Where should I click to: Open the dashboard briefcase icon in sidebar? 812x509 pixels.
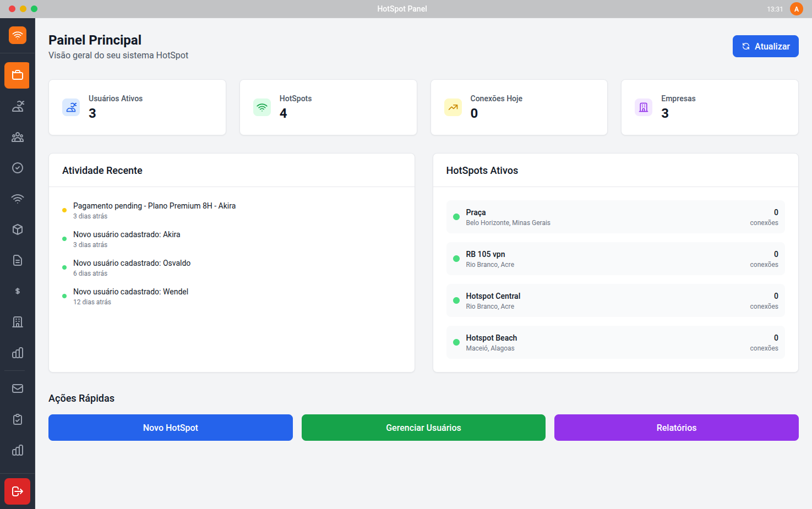click(17, 75)
